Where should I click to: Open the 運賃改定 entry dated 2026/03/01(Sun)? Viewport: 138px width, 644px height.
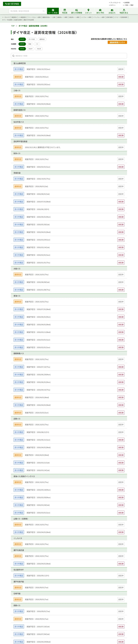tap(69, 413)
